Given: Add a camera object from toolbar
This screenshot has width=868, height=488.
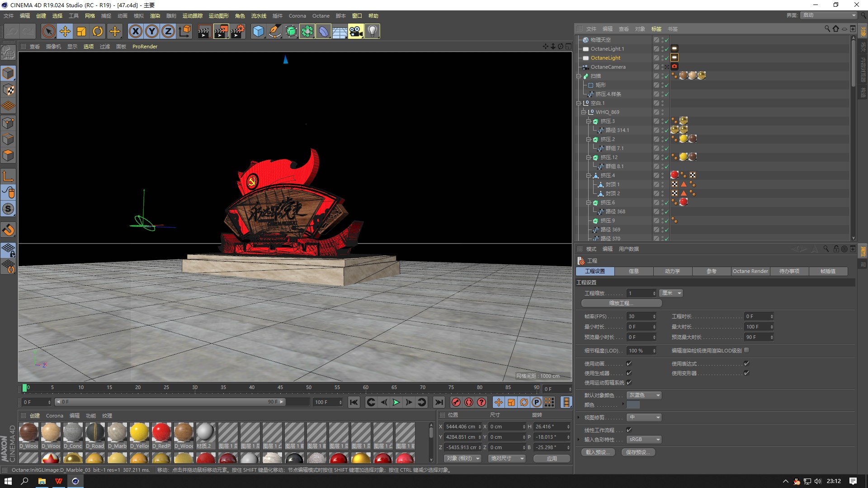Looking at the screenshot, I should (x=356, y=32).
